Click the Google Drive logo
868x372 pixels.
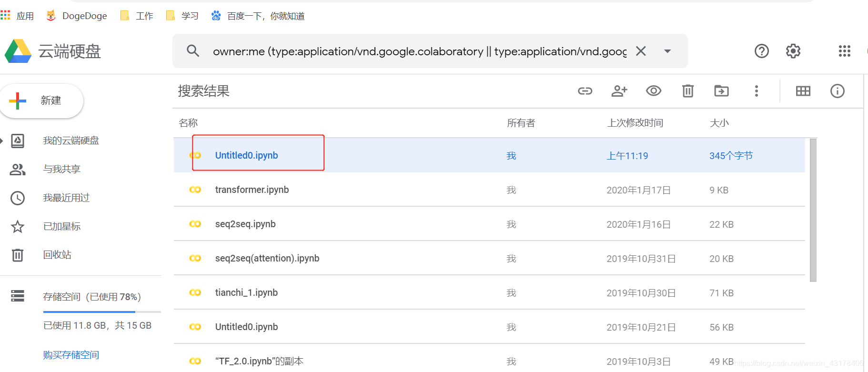pyautogui.click(x=18, y=51)
